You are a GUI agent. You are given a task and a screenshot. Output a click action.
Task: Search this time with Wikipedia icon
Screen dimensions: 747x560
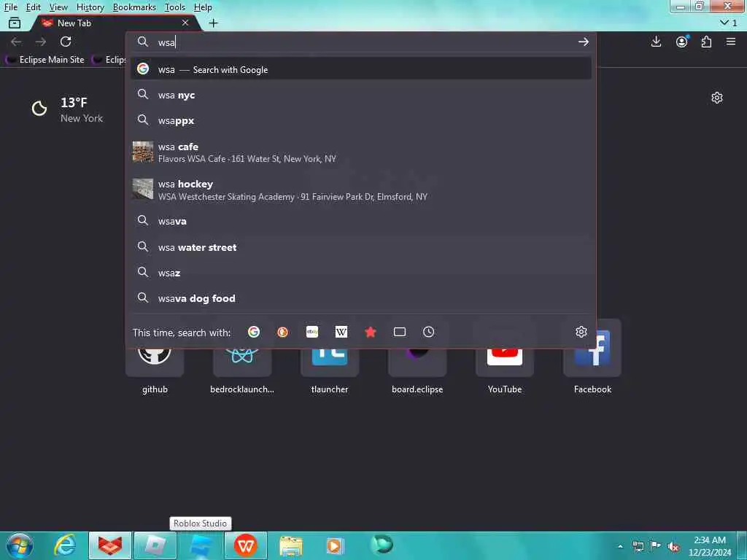tap(341, 332)
